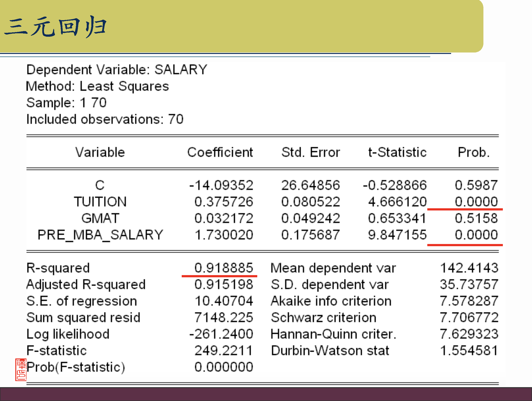Select the TUITION variable row label
The image size is (532, 401).
coord(100,202)
